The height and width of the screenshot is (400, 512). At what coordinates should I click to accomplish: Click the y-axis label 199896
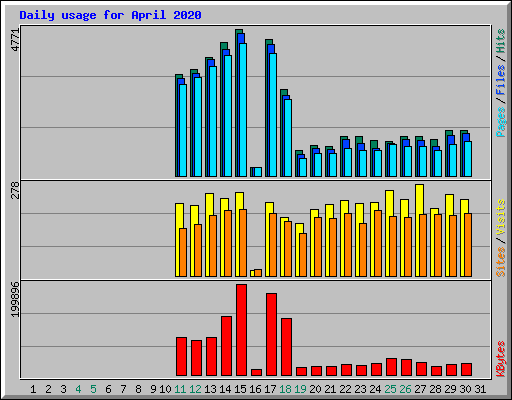pos(15,300)
